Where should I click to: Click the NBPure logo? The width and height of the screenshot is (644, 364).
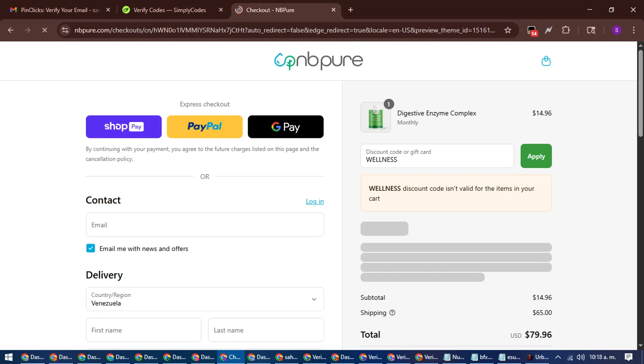(319, 61)
